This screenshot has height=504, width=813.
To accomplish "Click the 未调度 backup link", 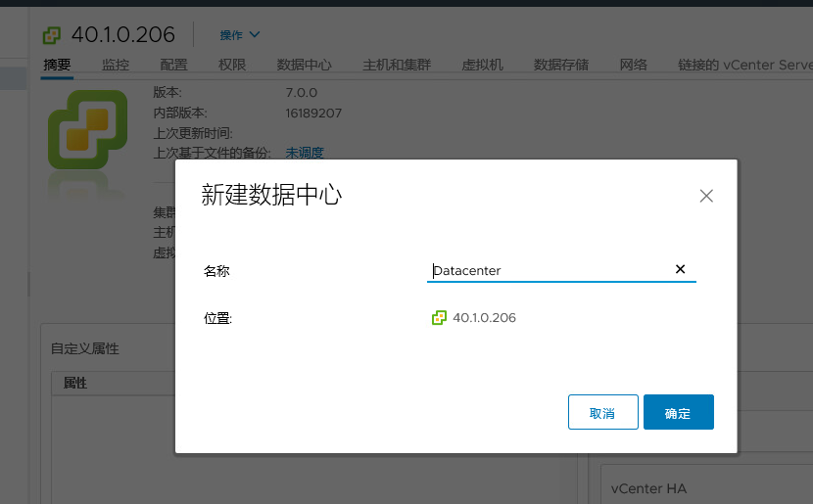I will 305,153.
